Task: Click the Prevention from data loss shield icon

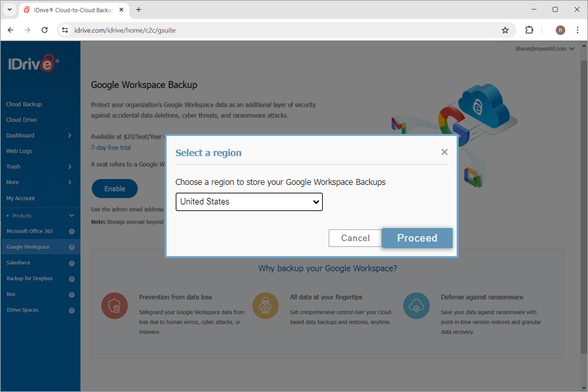Action: tap(114, 305)
